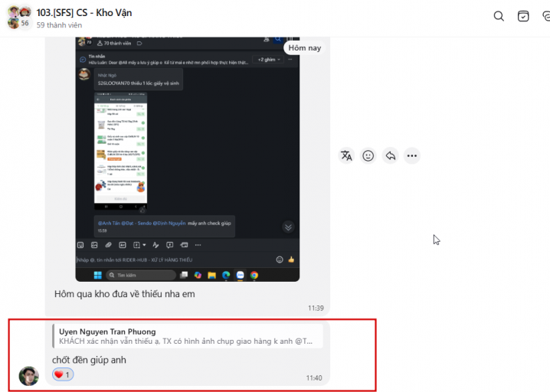Select message text "chốt đền giúp anh"

coord(89,360)
